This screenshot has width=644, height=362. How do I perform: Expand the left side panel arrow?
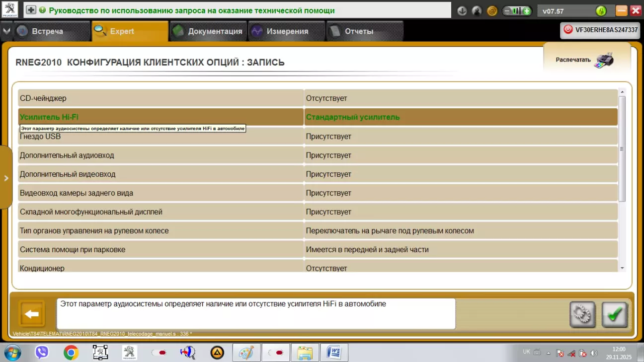click(6, 178)
